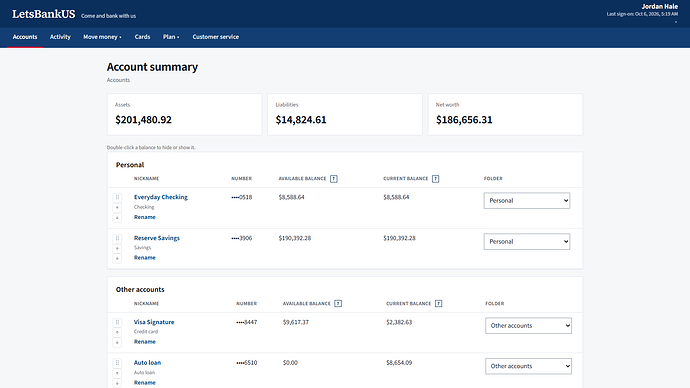Open Available Balance help icon in Other accounts
Image resolution: width=690 pixels, height=388 pixels.
338,304
